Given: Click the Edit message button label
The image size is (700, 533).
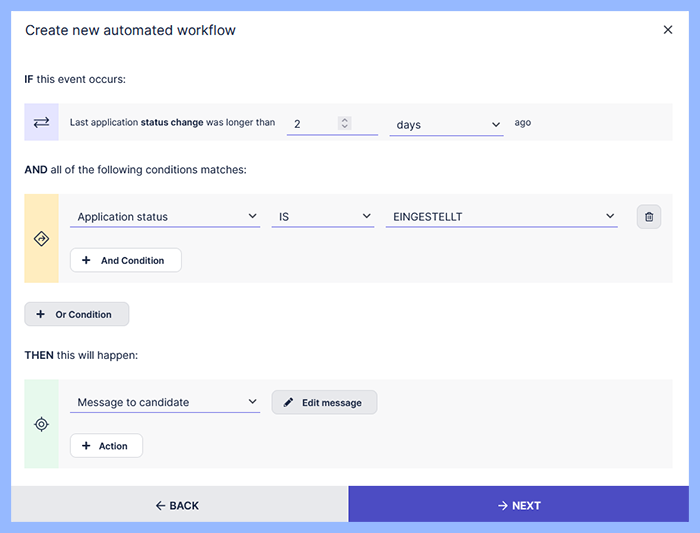Looking at the screenshot, I should coord(332,403).
